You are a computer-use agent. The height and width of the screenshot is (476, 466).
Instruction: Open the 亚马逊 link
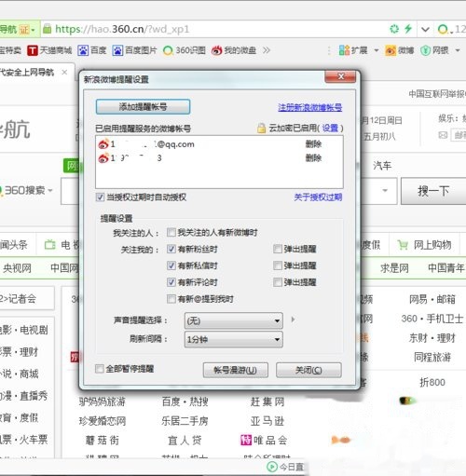click(267, 421)
